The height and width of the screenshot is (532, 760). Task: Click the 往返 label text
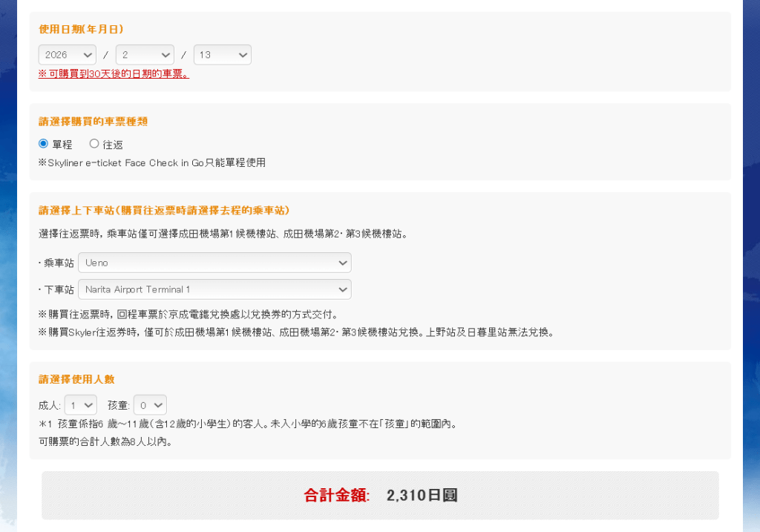pyautogui.click(x=113, y=145)
